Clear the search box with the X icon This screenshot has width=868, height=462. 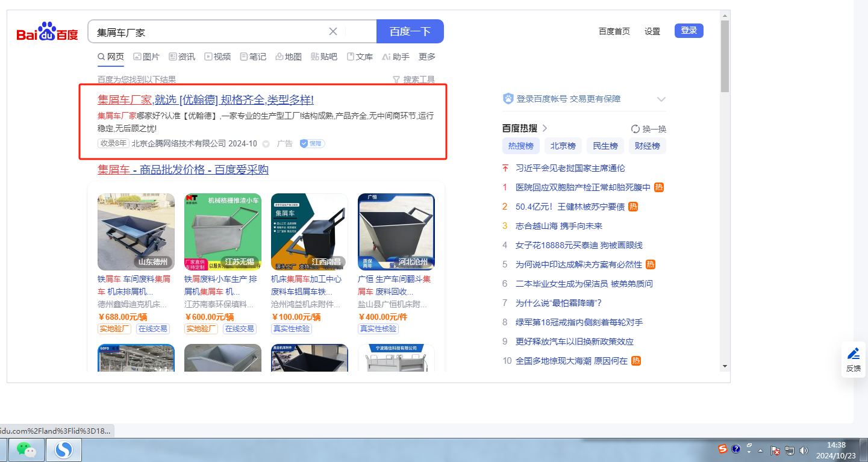click(x=333, y=31)
